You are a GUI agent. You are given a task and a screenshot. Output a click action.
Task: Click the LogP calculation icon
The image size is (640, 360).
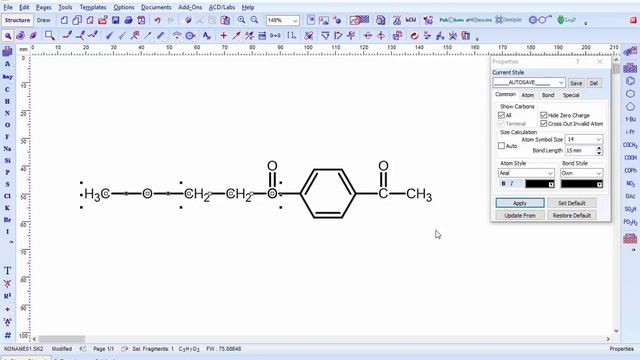tap(567, 20)
